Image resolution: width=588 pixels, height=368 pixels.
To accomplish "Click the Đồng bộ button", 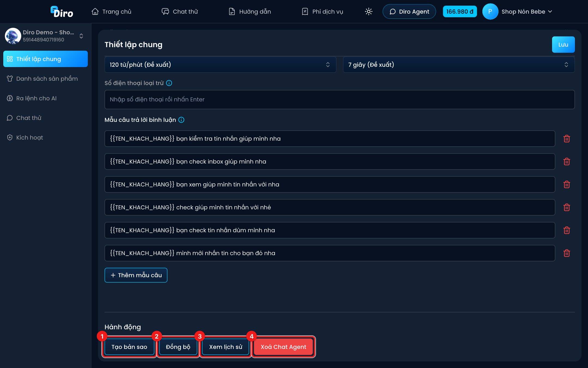I will [178, 347].
